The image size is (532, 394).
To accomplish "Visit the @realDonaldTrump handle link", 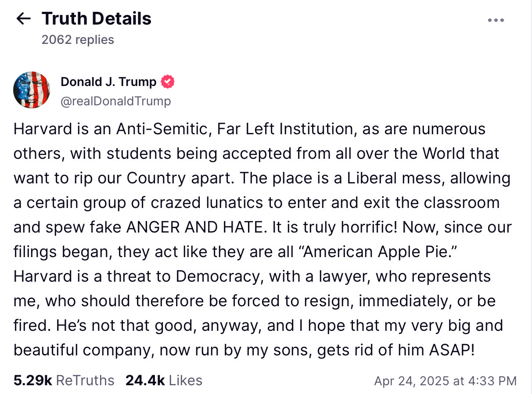I will coord(116,101).
